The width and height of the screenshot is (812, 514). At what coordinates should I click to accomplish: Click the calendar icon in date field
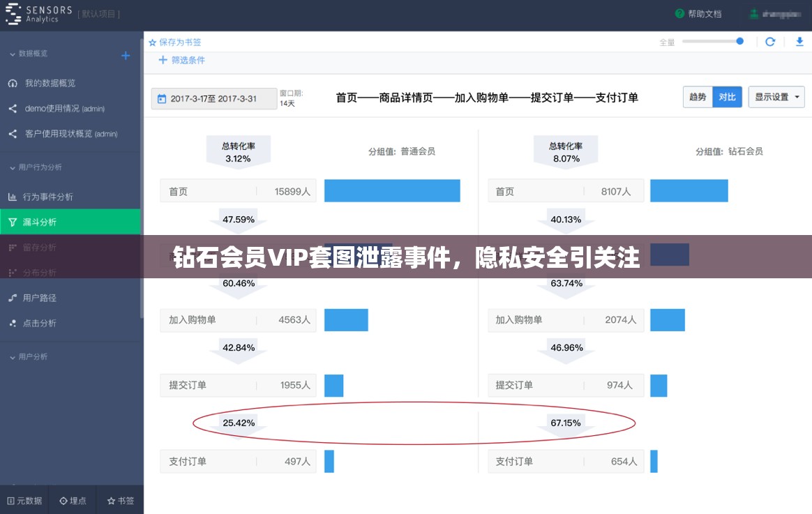pyautogui.click(x=162, y=99)
